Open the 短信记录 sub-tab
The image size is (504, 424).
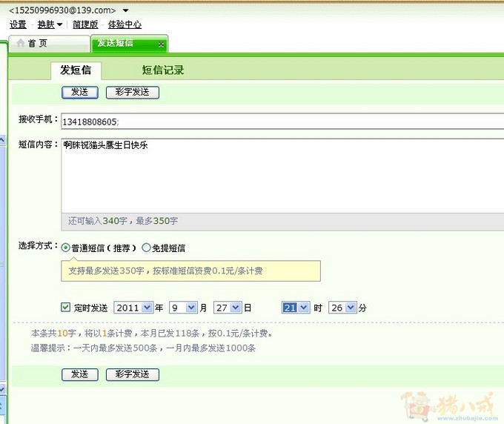163,70
